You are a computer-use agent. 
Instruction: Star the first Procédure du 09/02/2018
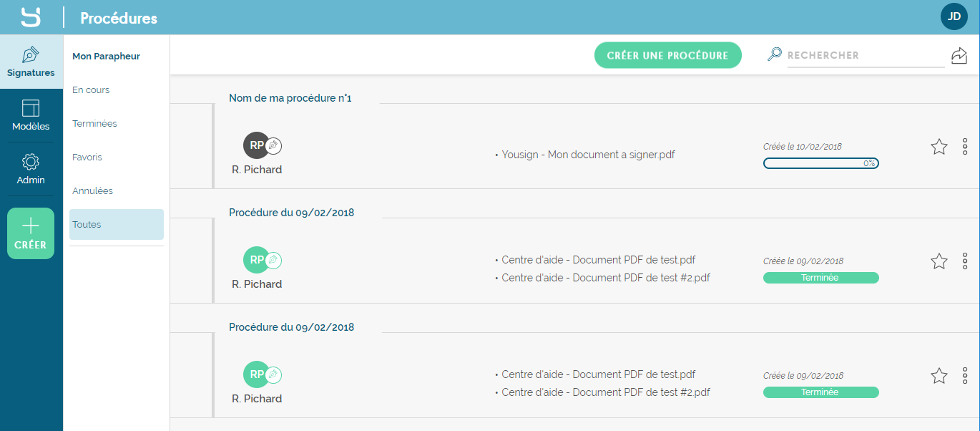[x=939, y=261]
